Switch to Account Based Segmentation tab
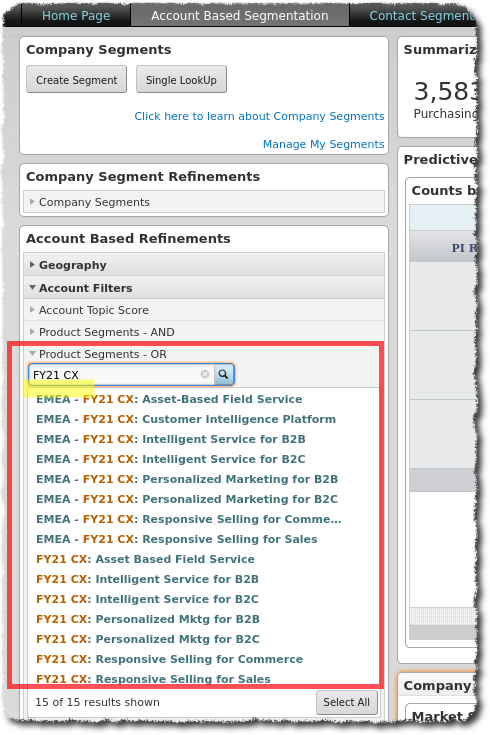 pos(240,15)
